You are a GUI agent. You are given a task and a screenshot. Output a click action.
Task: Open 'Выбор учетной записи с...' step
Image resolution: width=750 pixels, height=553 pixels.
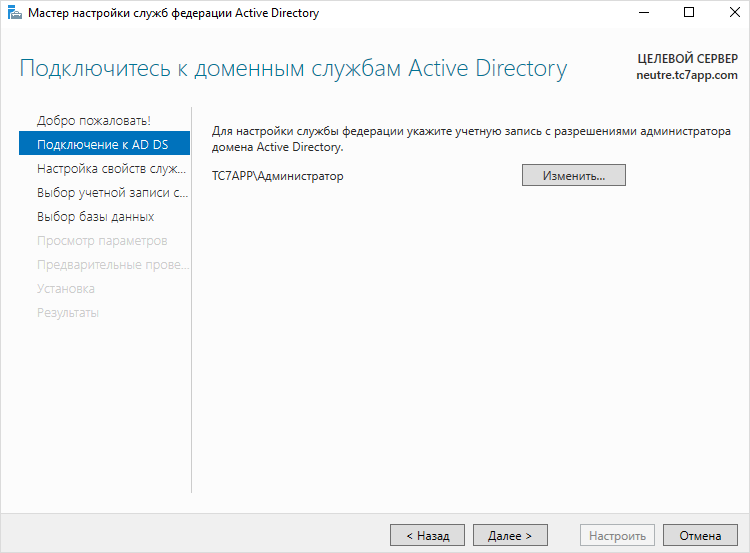click(x=112, y=192)
